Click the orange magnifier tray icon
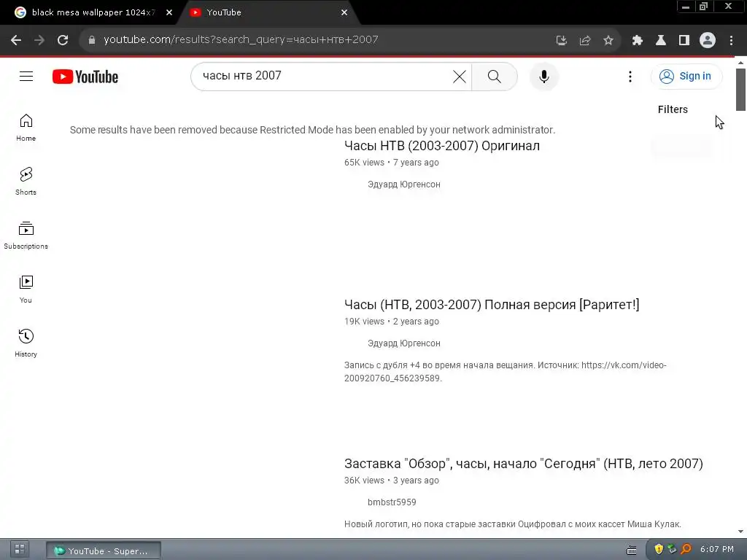Image resolution: width=747 pixels, height=560 pixels. point(686,549)
